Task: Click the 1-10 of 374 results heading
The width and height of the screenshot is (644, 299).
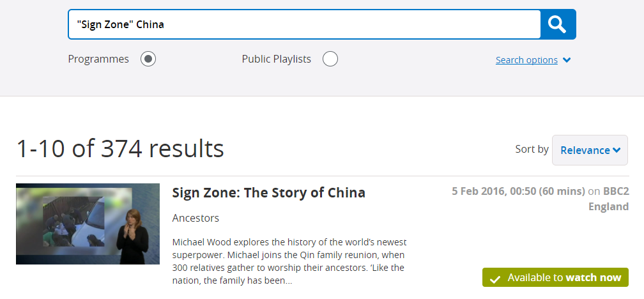Action: coord(120,148)
